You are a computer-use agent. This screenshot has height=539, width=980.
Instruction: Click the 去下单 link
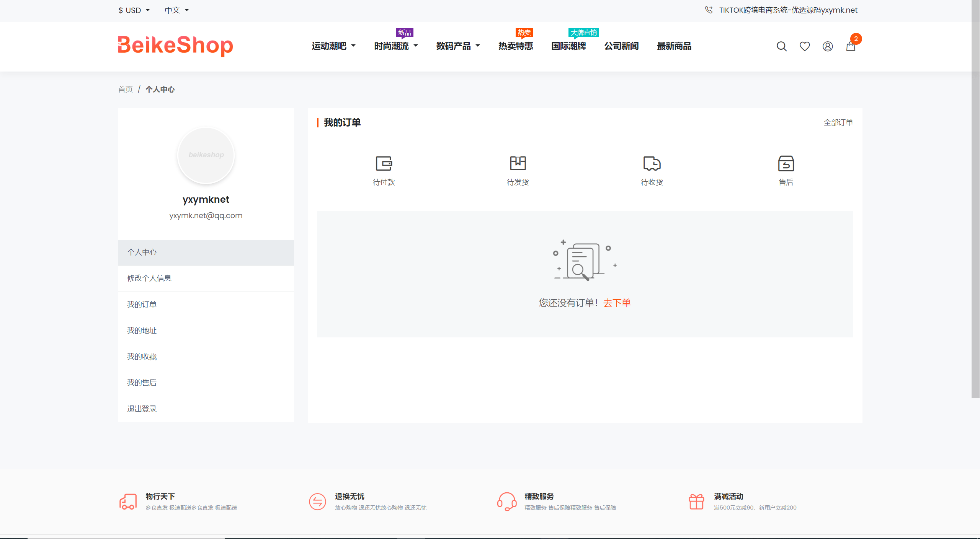(617, 303)
